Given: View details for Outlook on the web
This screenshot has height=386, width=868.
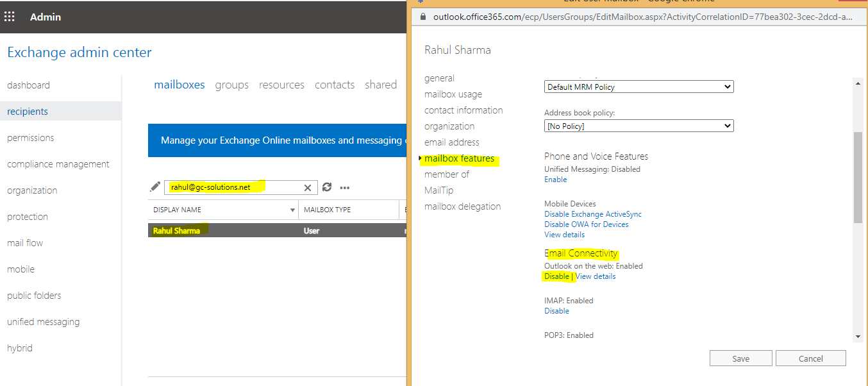Looking at the screenshot, I should click(596, 276).
